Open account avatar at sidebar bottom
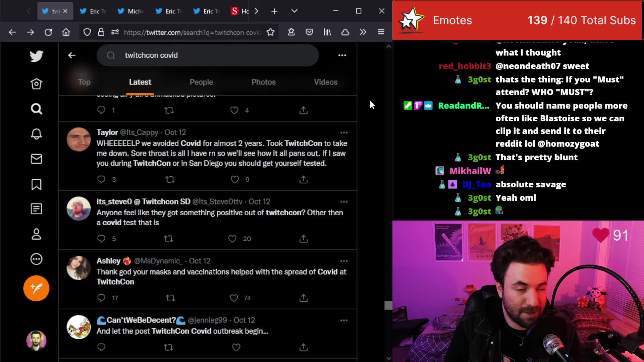The width and height of the screenshot is (644, 362). pos(36,341)
